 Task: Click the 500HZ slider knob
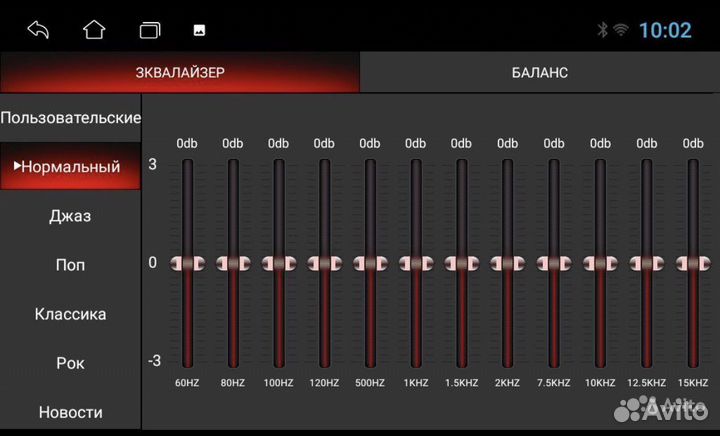[x=370, y=263]
